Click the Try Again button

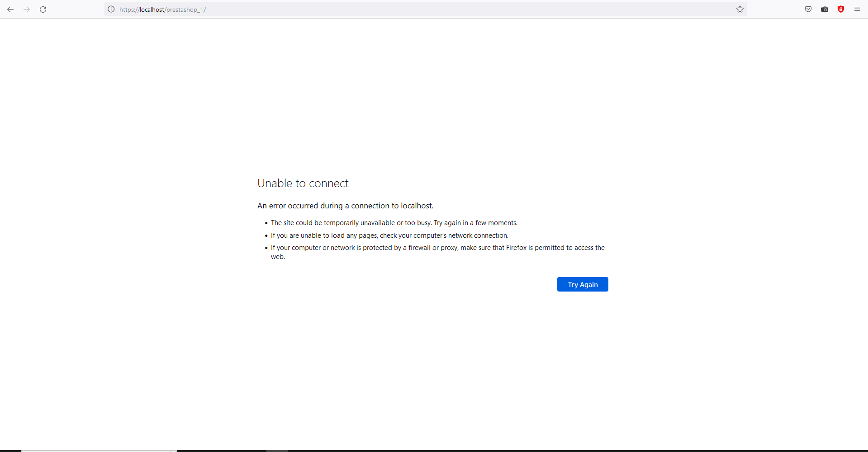(x=583, y=284)
